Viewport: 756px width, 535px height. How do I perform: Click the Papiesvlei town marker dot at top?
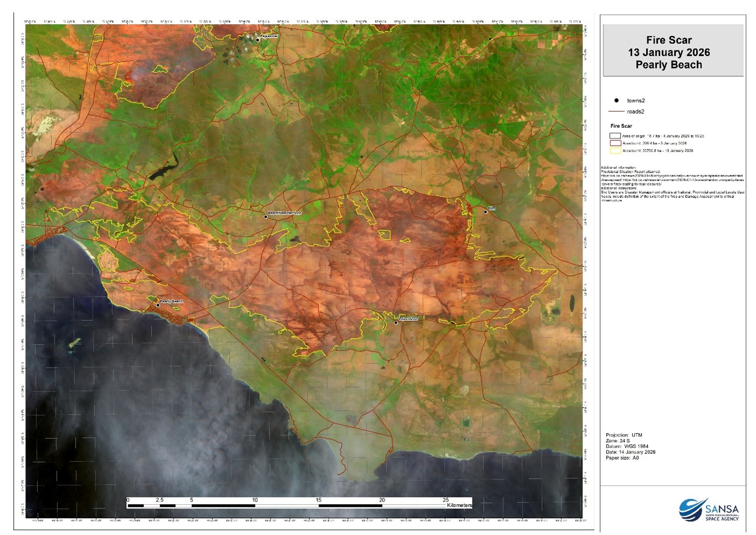coord(258,40)
